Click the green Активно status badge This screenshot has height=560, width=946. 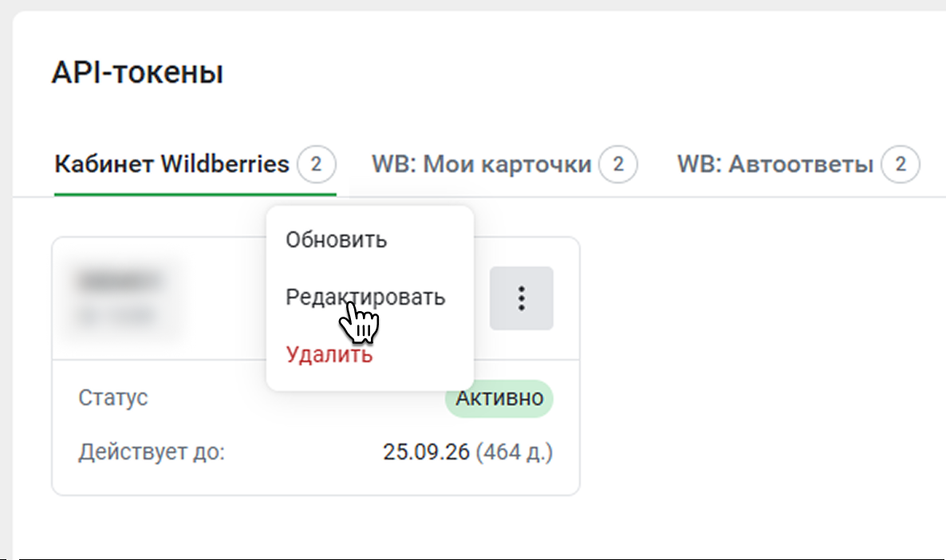click(499, 398)
